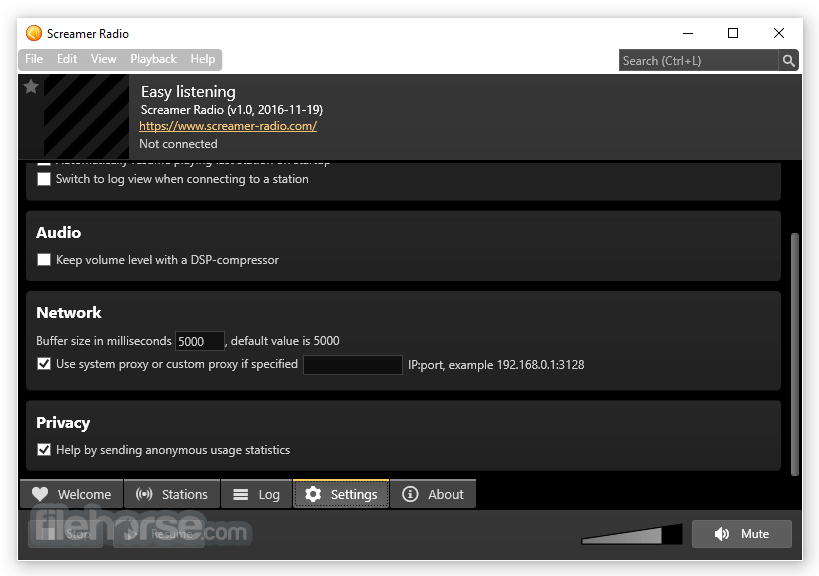The height and width of the screenshot is (576, 819).
Task: Switch to the About tab
Action: (x=433, y=494)
